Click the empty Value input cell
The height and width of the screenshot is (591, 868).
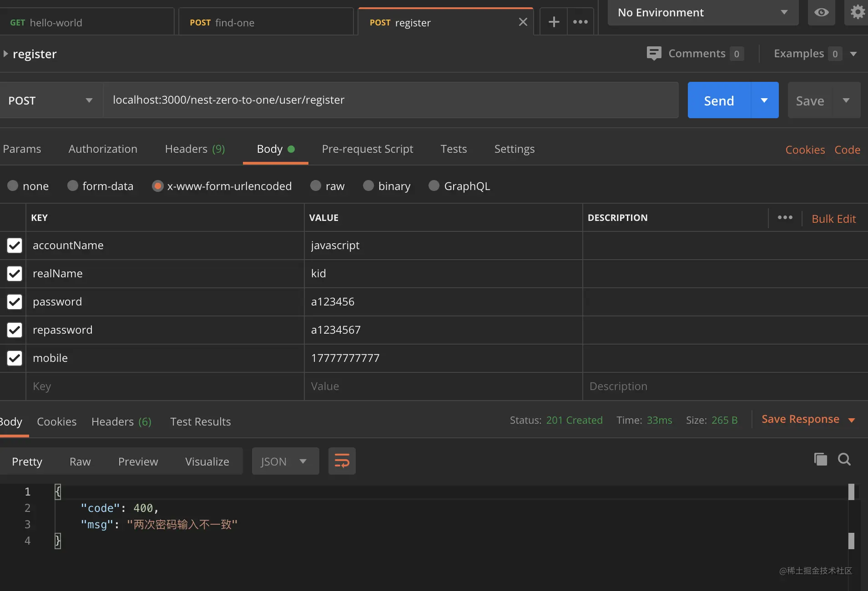click(x=443, y=386)
